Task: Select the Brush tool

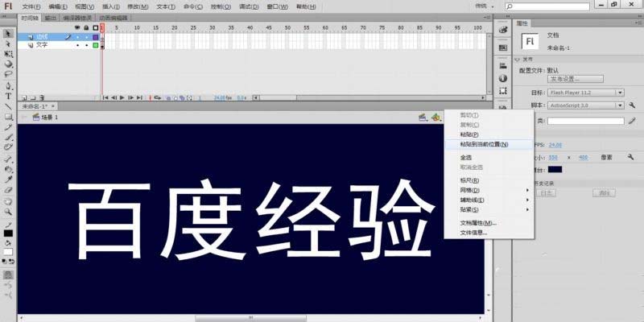Action: pyautogui.click(x=8, y=137)
